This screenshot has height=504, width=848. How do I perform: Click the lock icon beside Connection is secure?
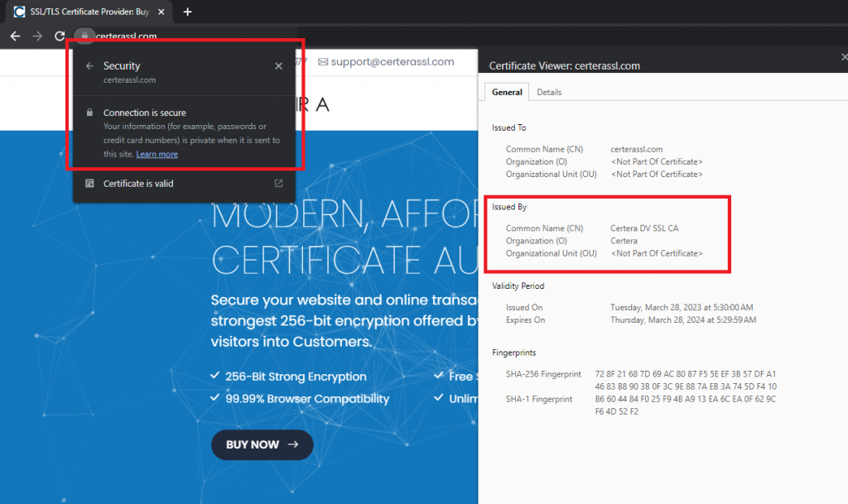[89, 113]
